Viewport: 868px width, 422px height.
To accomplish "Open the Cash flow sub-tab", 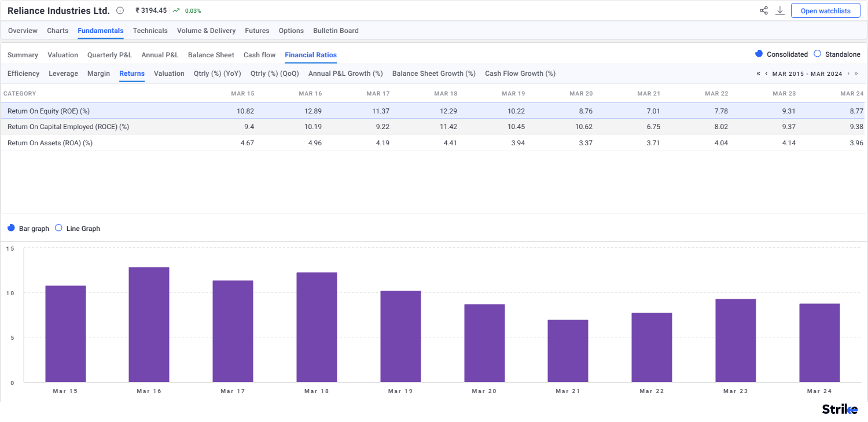I will (259, 55).
